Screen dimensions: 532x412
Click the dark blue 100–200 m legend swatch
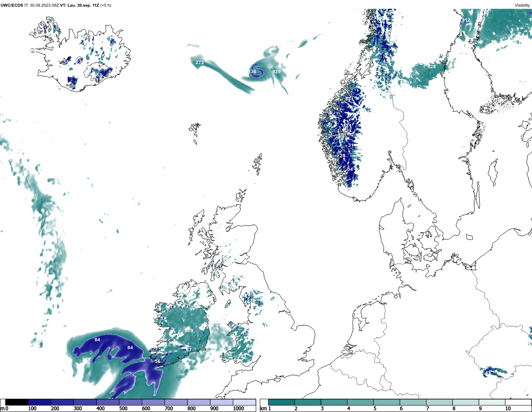tap(39, 402)
